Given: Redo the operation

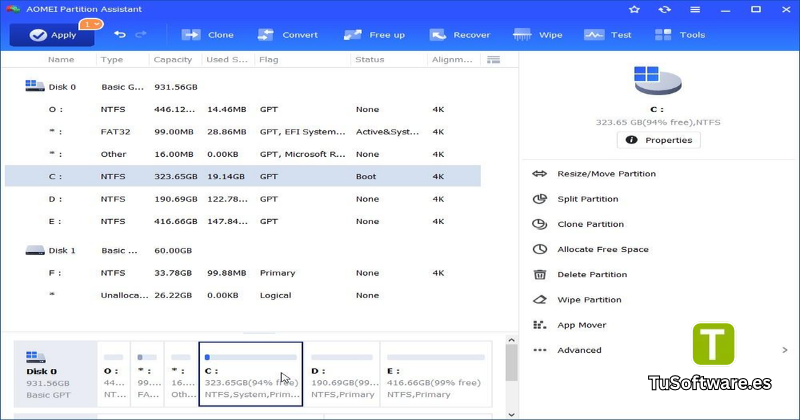Looking at the screenshot, I should point(141,35).
